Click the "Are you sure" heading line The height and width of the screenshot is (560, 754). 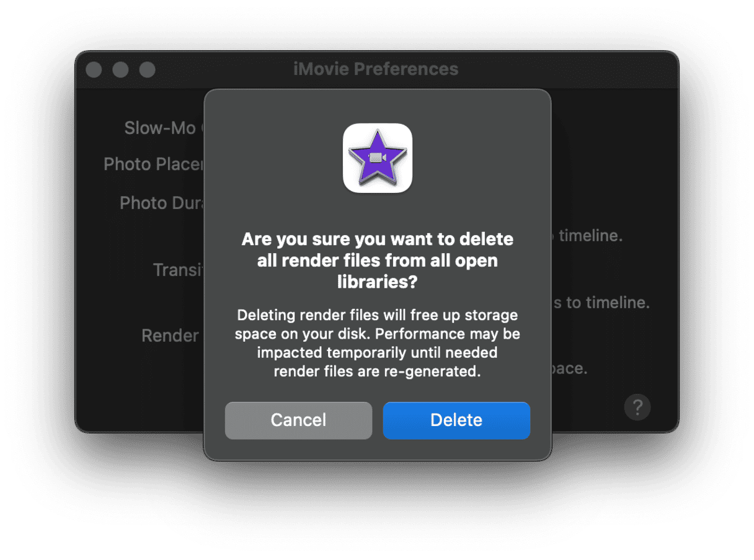(377, 239)
